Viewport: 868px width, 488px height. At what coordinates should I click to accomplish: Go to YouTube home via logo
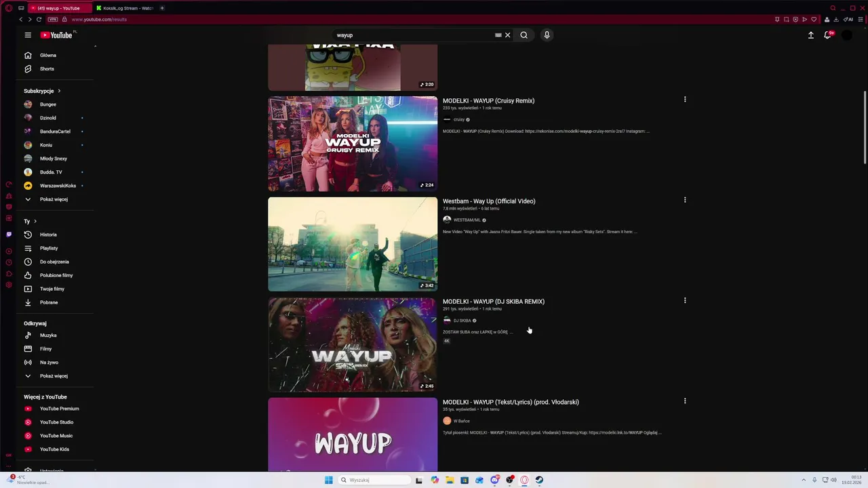click(56, 35)
